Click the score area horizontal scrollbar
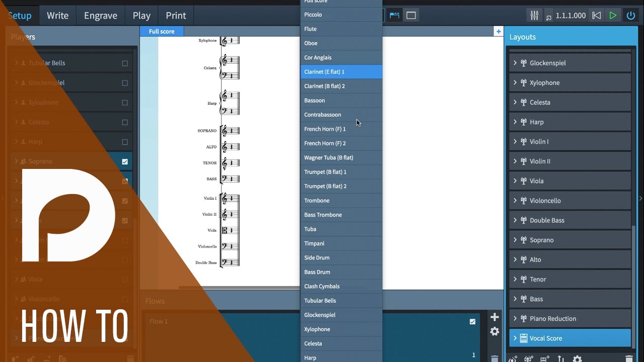Screen dimensions: 644x362 [239, 288]
